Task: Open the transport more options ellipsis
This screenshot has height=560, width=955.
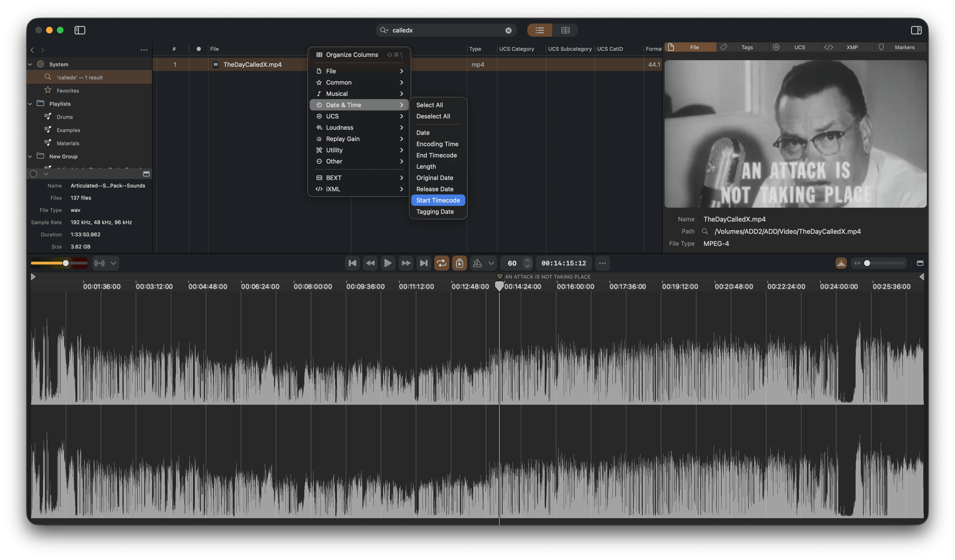Action: point(602,263)
